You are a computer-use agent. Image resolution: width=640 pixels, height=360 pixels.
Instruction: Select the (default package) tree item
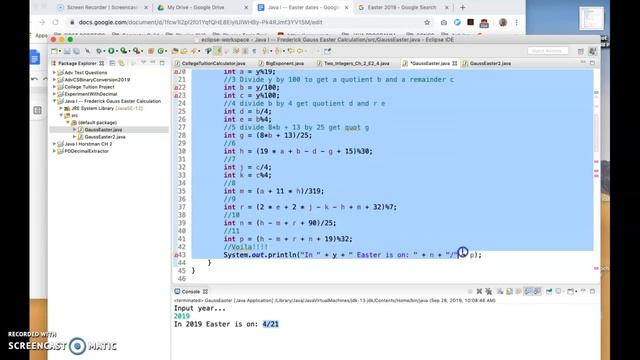[97, 122]
